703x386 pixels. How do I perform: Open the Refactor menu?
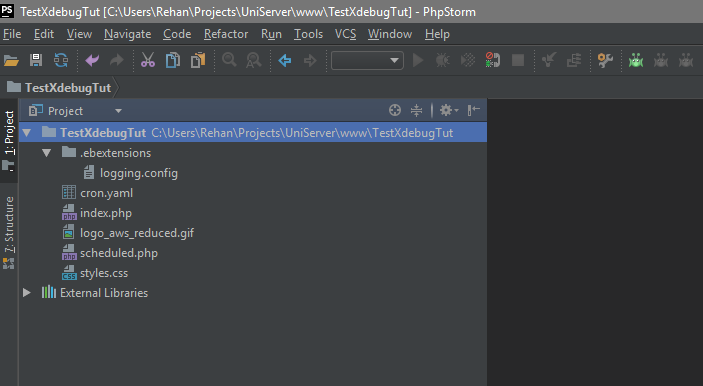226,34
